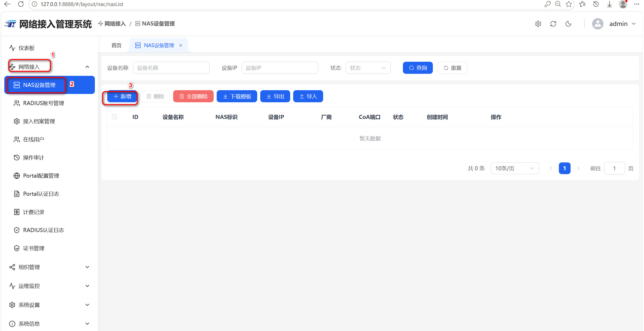Go to next page arrow
This screenshot has width=644, height=331.
pos(578,168)
